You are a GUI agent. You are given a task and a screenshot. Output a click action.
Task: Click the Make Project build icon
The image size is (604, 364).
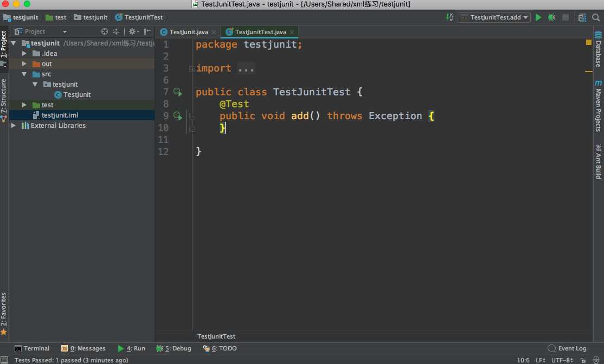[x=449, y=17]
